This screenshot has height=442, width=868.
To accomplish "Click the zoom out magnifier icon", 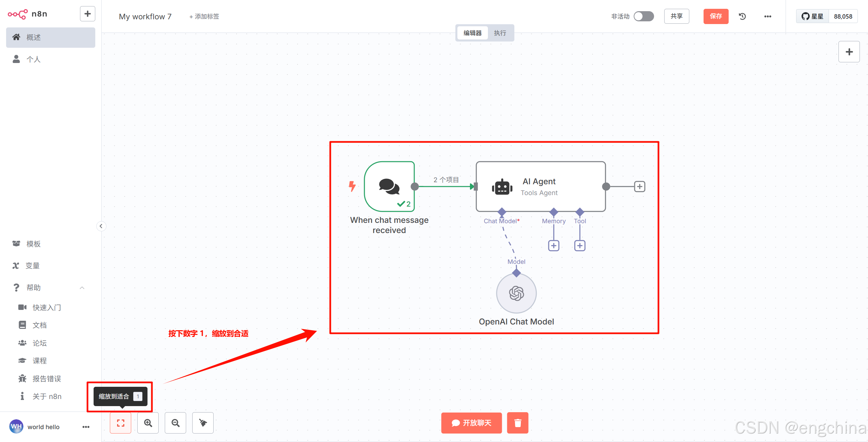I will pyautogui.click(x=175, y=423).
